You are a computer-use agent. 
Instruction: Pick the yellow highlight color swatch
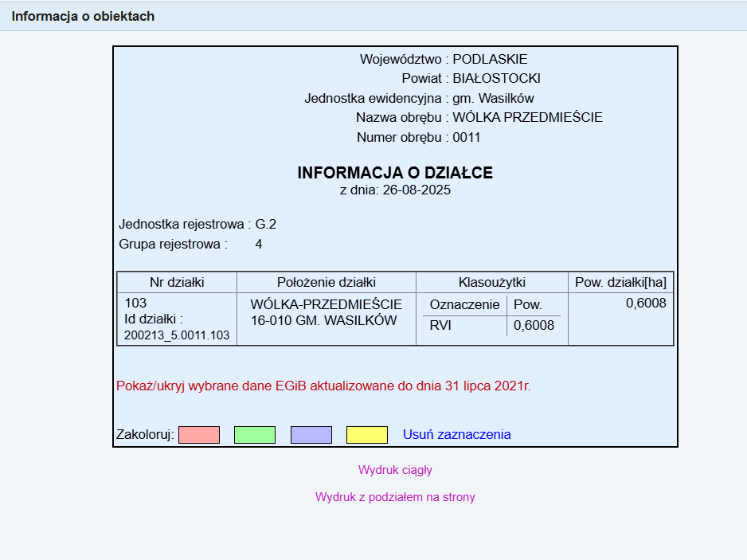367,435
